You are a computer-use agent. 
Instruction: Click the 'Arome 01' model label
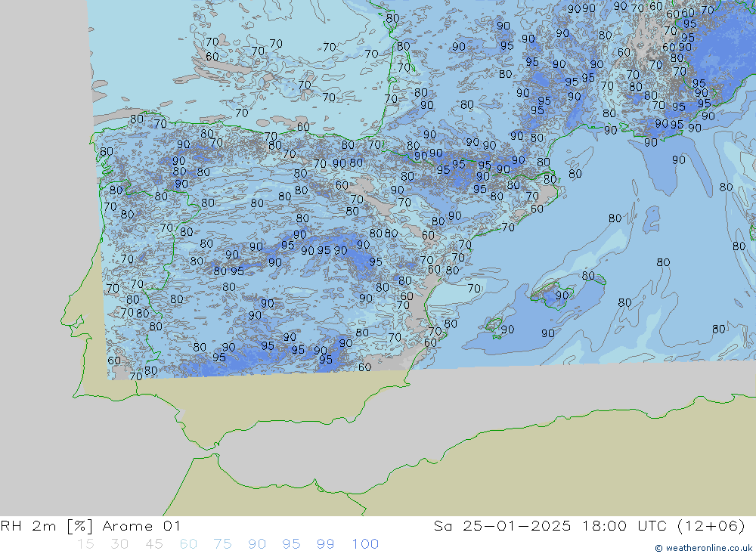click(x=142, y=526)
